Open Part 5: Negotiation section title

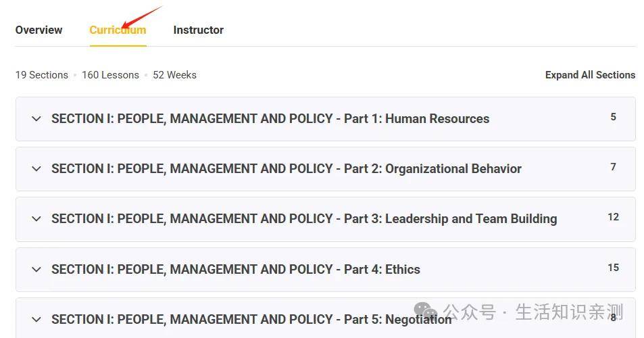coord(251,320)
